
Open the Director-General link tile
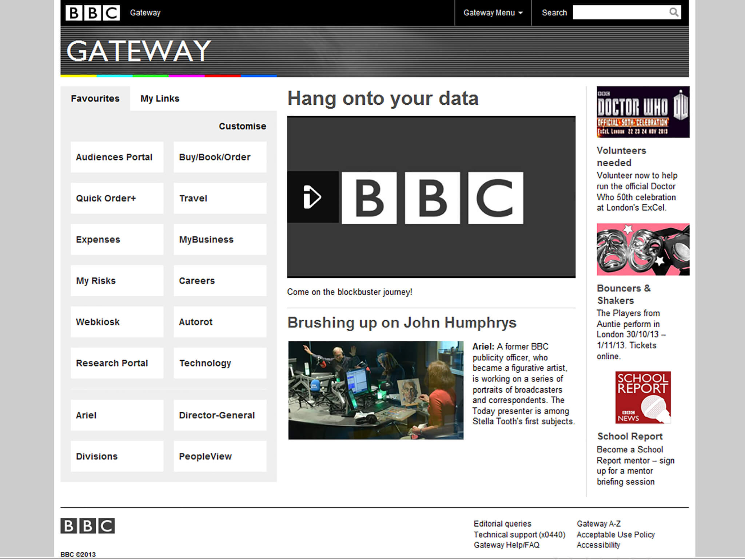tap(220, 415)
